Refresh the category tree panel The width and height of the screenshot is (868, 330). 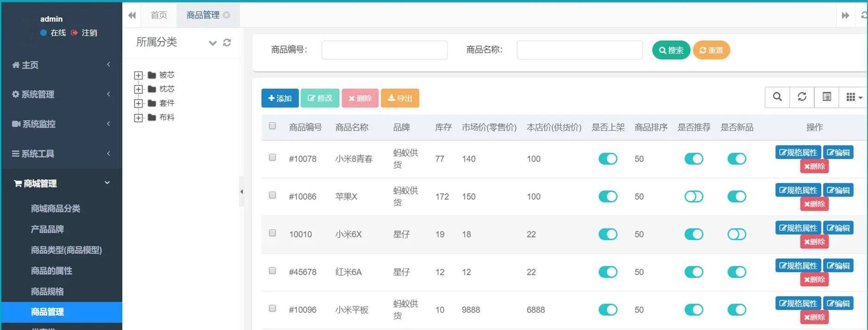pyautogui.click(x=227, y=43)
